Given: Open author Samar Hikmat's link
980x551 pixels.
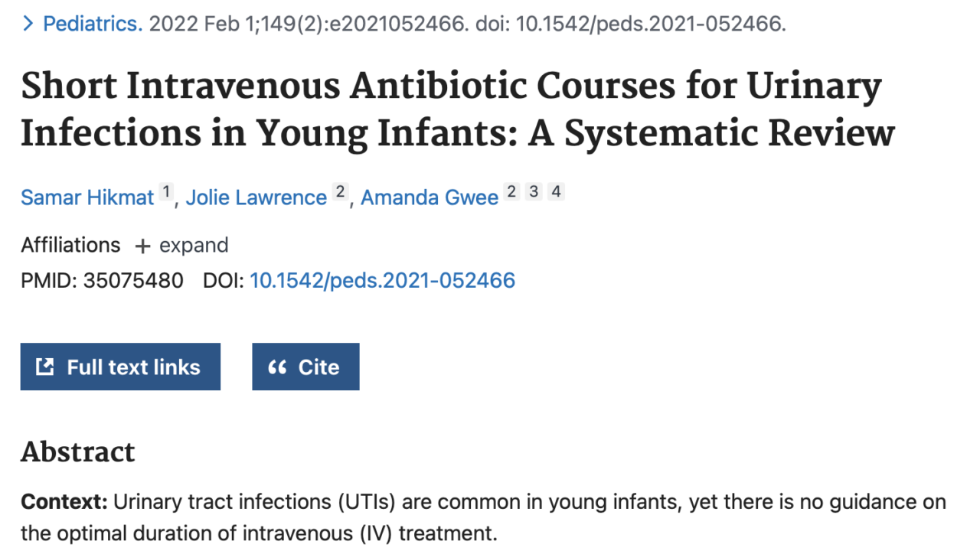Looking at the screenshot, I should (87, 197).
